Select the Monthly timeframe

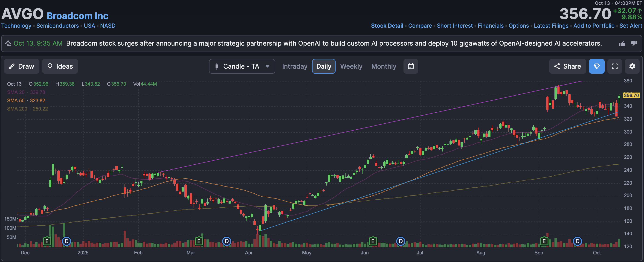point(383,66)
